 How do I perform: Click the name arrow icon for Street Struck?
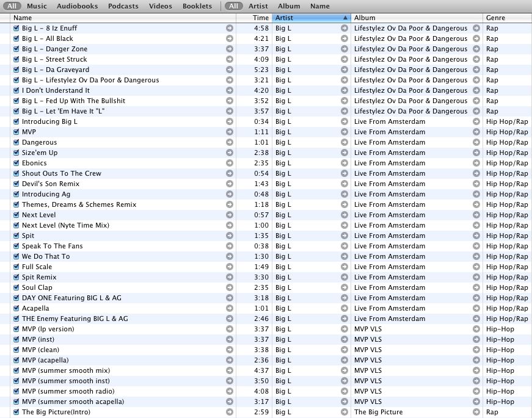pos(230,59)
